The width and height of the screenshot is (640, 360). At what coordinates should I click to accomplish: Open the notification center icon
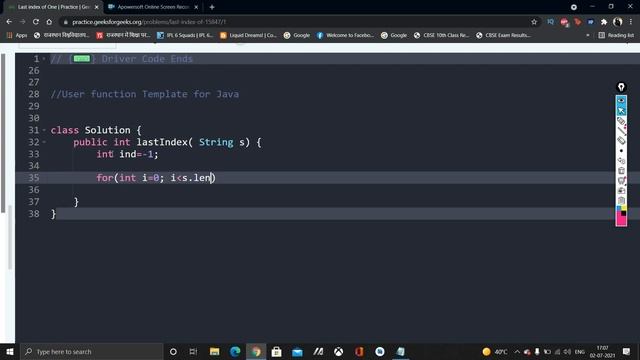[x=627, y=351]
